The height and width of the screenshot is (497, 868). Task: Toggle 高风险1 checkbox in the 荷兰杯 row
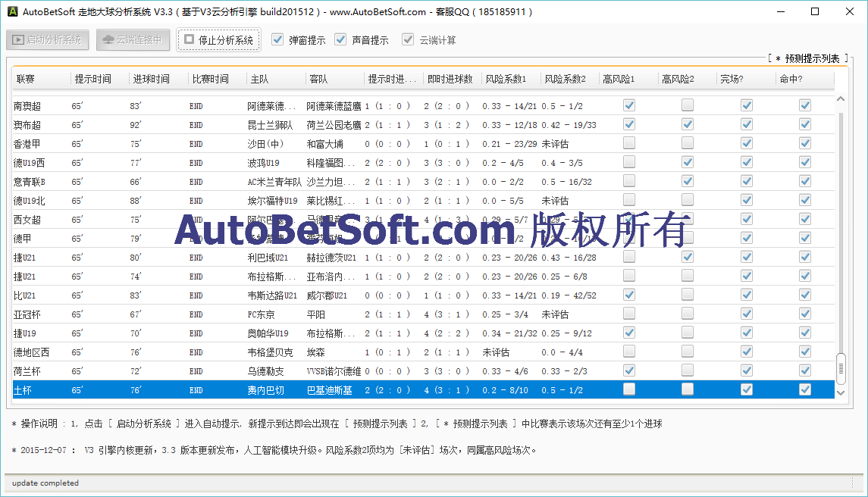pyautogui.click(x=629, y=370)
